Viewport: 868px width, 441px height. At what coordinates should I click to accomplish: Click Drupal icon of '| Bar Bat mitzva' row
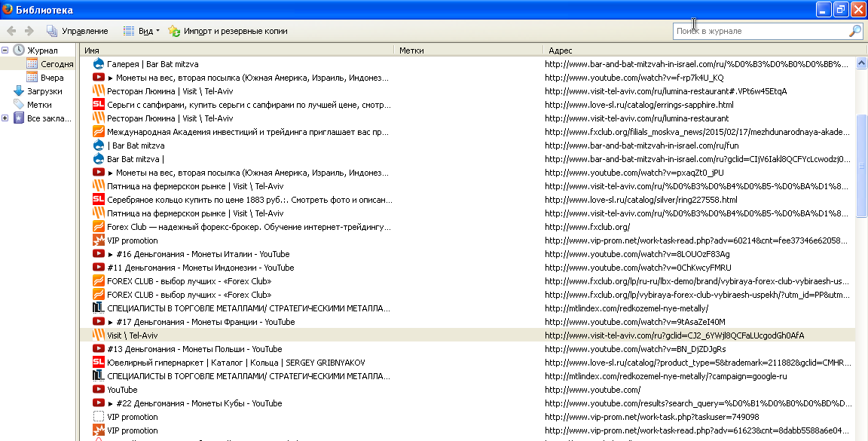click(99, 145)
